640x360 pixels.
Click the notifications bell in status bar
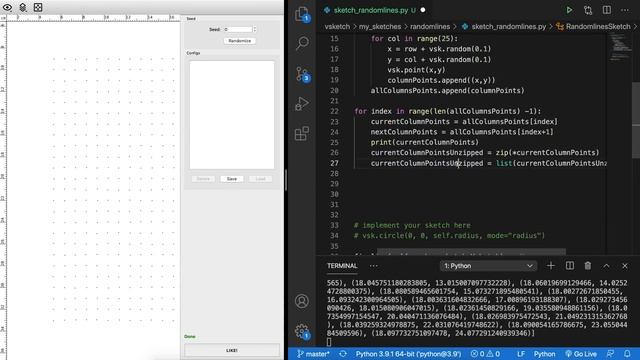(x=627, y=354)
